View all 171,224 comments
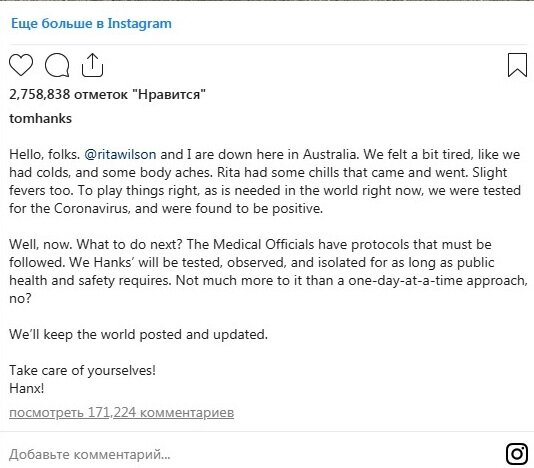This screenshot has height=468, width=534. click(x=122, y=412)
